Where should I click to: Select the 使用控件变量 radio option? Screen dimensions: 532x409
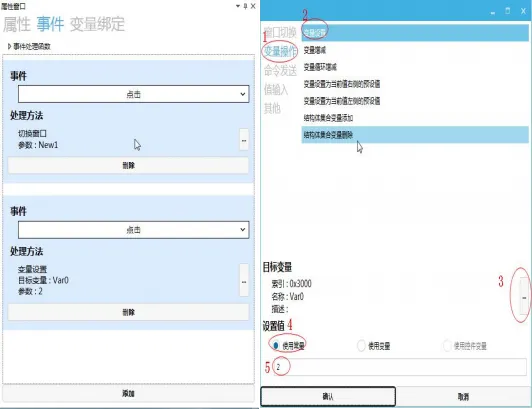[465, 346]
